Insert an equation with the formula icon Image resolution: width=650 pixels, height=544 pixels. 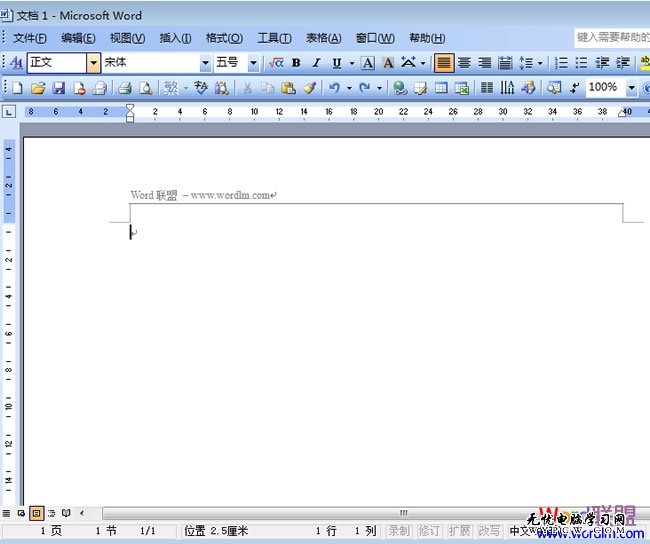point(276,63)
